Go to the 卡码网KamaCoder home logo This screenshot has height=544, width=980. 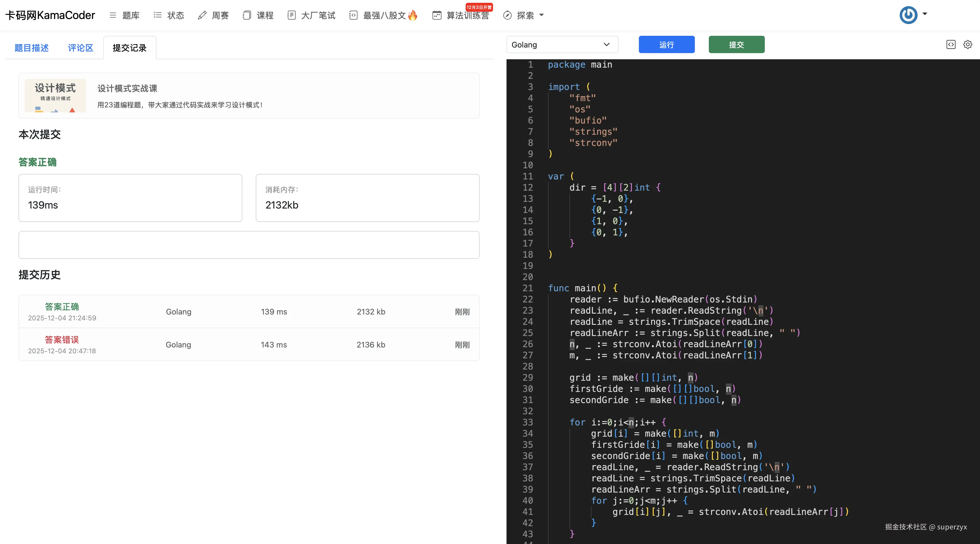pyautogui.click(x=50, y=15)
